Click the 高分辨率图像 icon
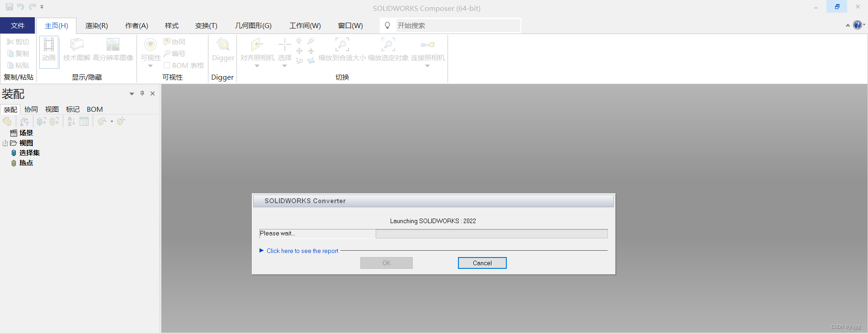Image resolution: width=868 pixels, height=334 pixels. 113,44
